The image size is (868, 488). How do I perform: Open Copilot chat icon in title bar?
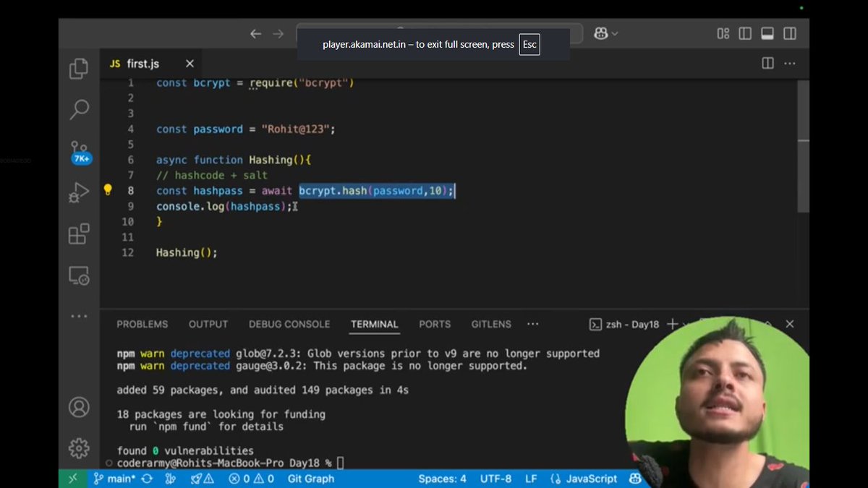tap(600, 34)
